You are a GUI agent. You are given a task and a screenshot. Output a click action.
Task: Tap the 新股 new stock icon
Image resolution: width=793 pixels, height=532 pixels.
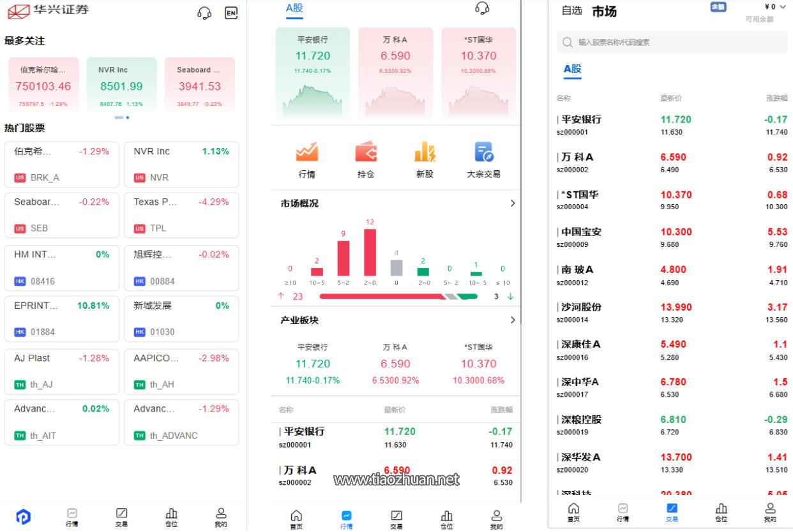click(x=425, y=153)
